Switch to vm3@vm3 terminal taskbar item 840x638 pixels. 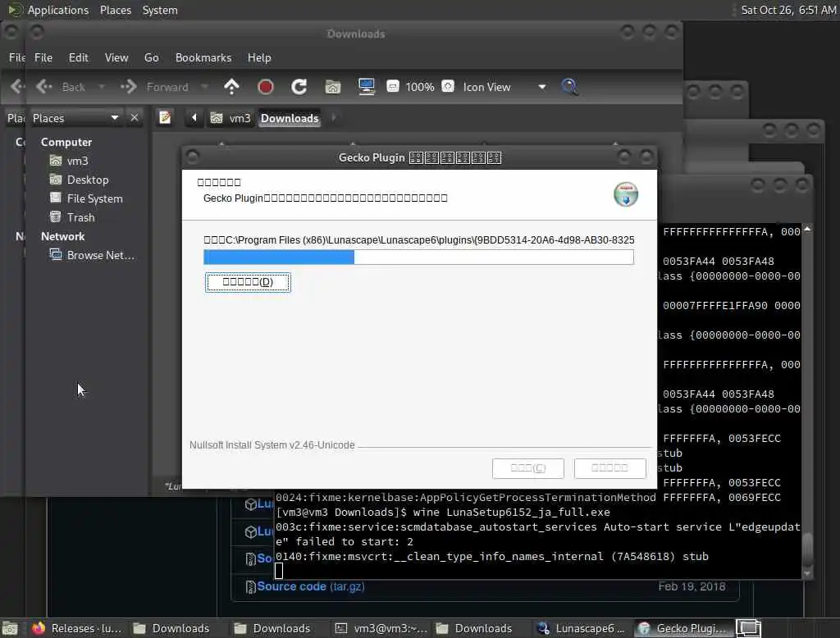point(381,628)
